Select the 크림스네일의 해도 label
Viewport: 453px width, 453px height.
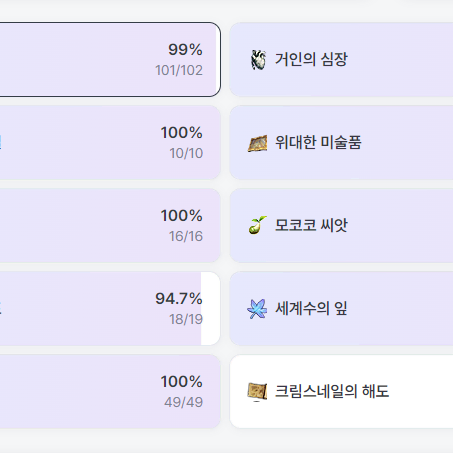332,391
